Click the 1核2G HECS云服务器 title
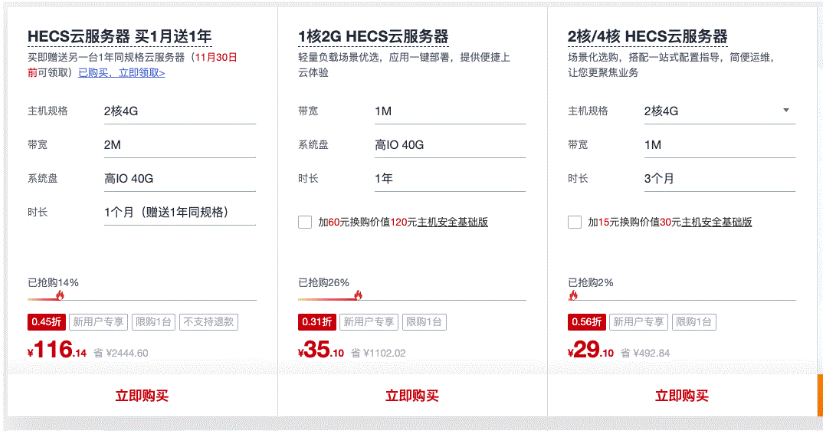Viewport: 825px width, 435px height. 372,37
